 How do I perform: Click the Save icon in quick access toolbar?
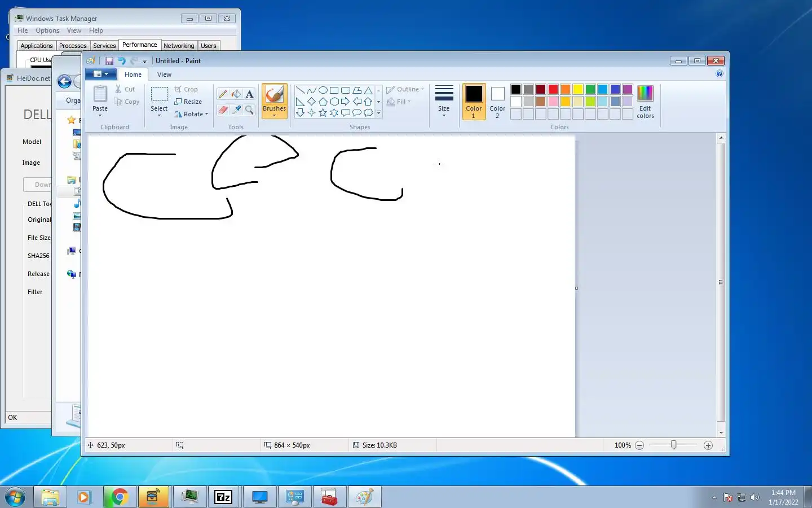[x=109, y=61]
